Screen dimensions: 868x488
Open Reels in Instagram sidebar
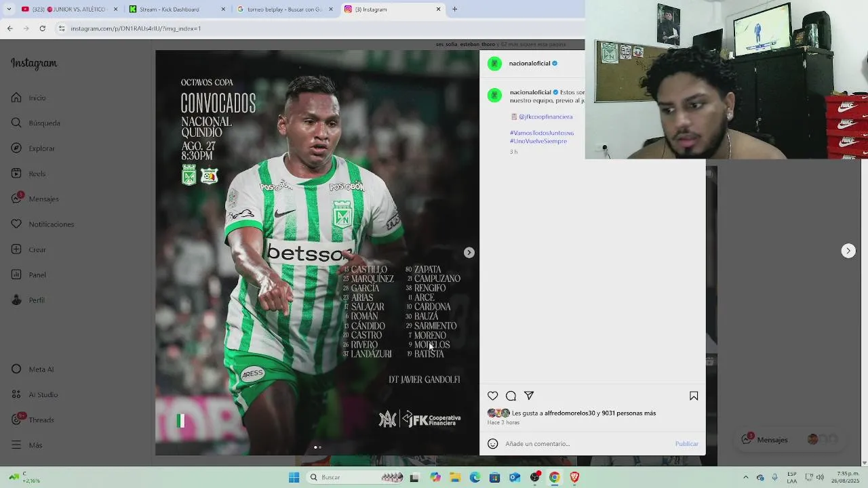point(28,174)
